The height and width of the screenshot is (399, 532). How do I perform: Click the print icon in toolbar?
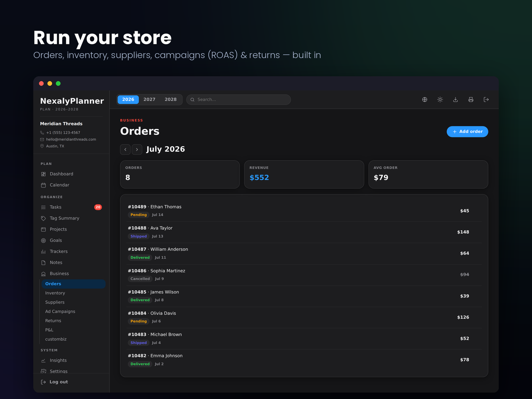coord(471,99)
